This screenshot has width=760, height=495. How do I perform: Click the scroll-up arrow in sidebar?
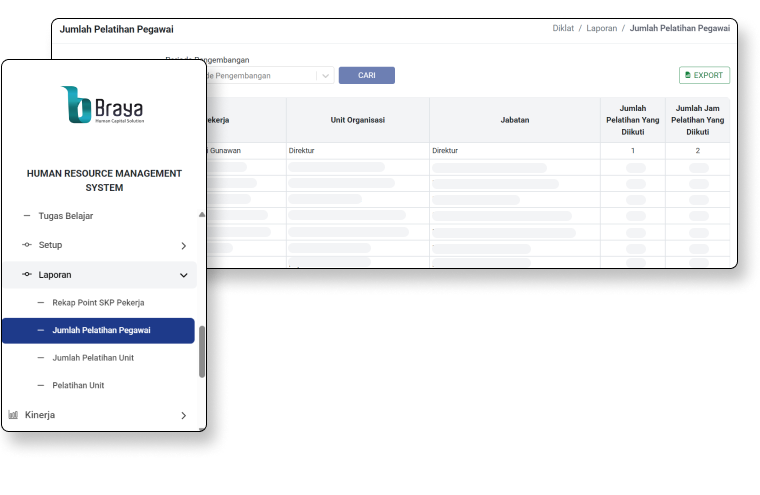click(x=202, y=214)
